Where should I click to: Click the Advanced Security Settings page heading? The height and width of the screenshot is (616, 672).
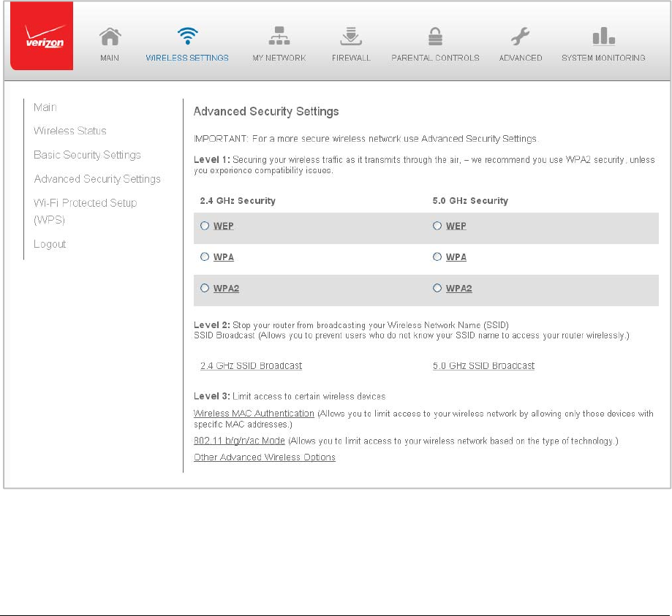coord(266,111)
